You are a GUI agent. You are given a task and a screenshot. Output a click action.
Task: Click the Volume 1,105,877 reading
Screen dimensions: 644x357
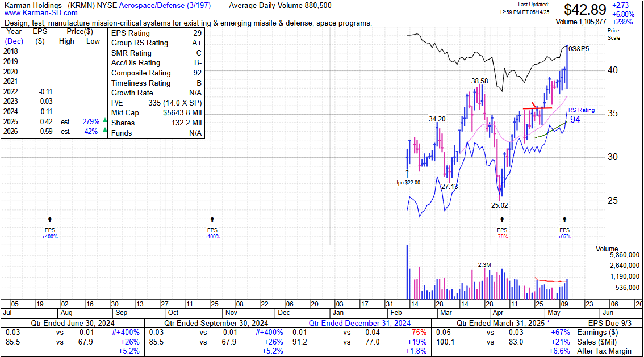point(581,22)
